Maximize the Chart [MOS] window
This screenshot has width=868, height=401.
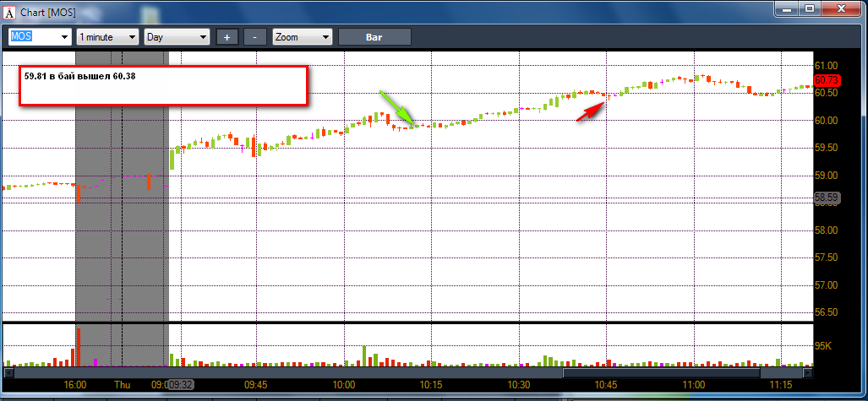coord(811,8)
